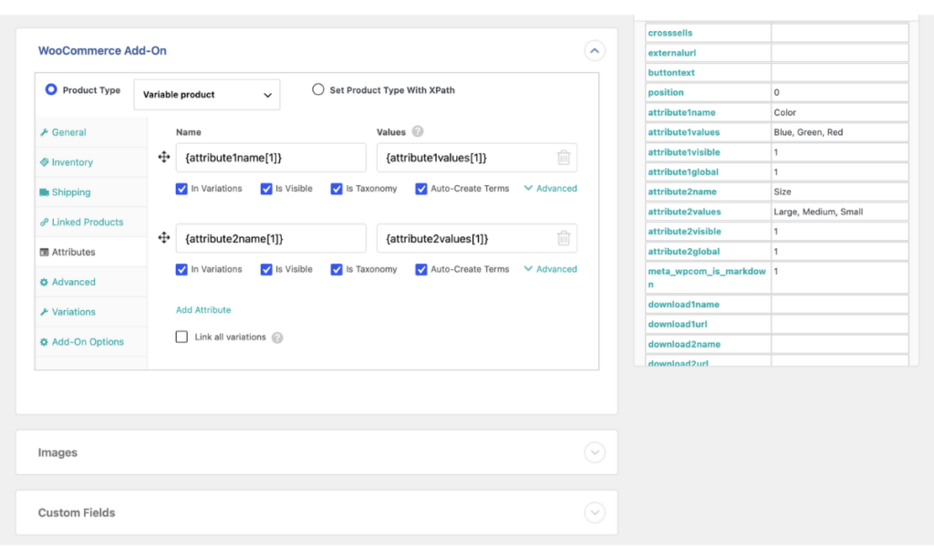The image size is (934, 560).
Task: Click the download1name field name
Action: 684,305
